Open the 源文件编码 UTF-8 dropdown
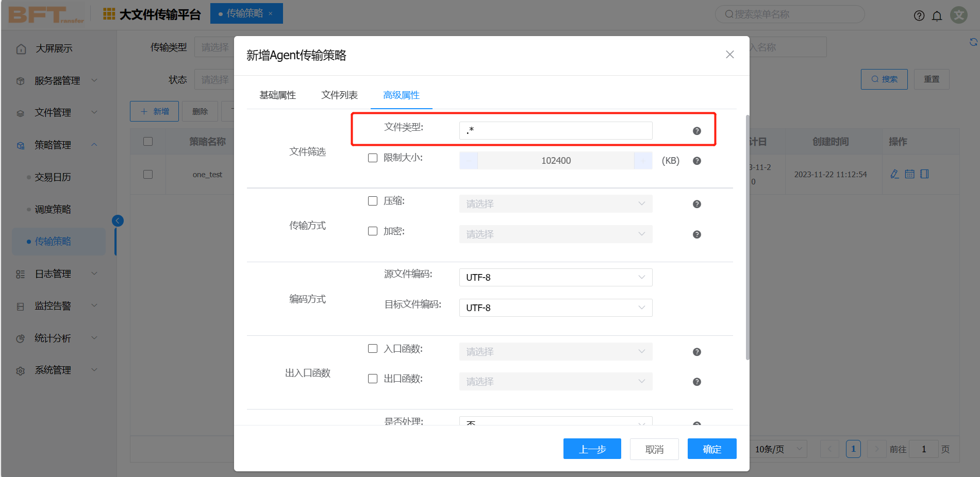The width and height of the screenshot is (980, 477). pos(555,277)
